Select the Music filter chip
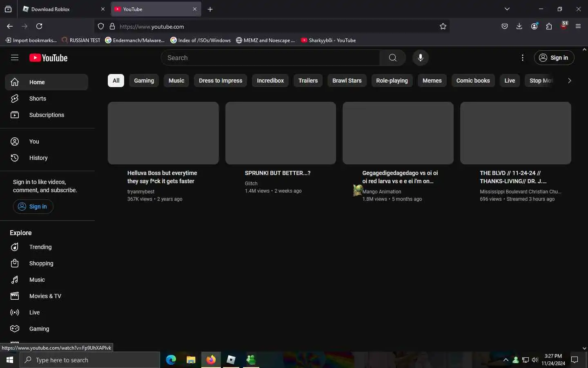588x368 pixels. (176, 81)
